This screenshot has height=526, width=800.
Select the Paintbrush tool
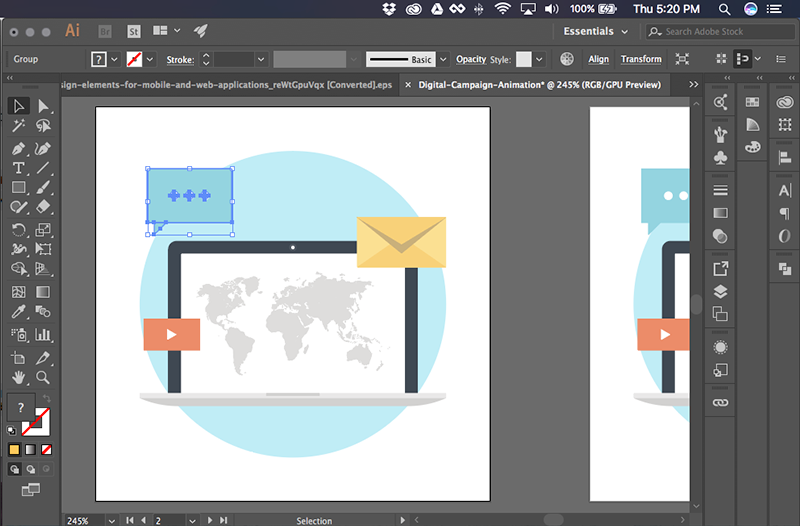coord(43,187)
